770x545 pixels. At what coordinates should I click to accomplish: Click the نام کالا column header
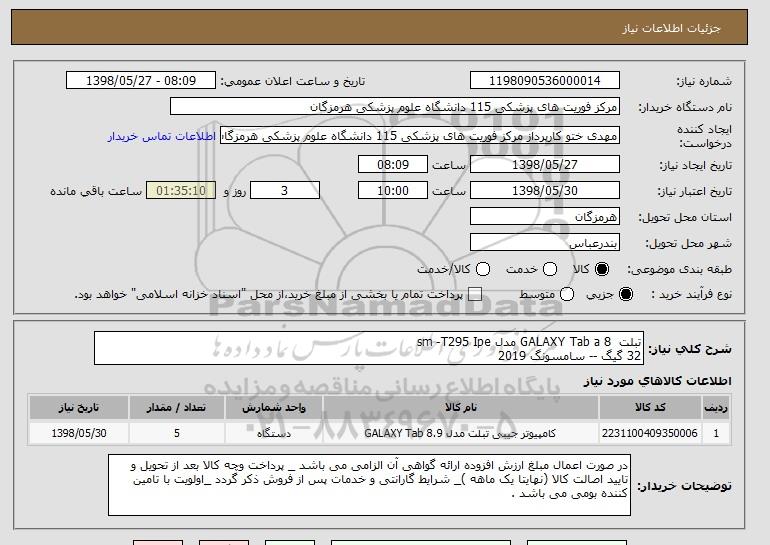(461, 408)
